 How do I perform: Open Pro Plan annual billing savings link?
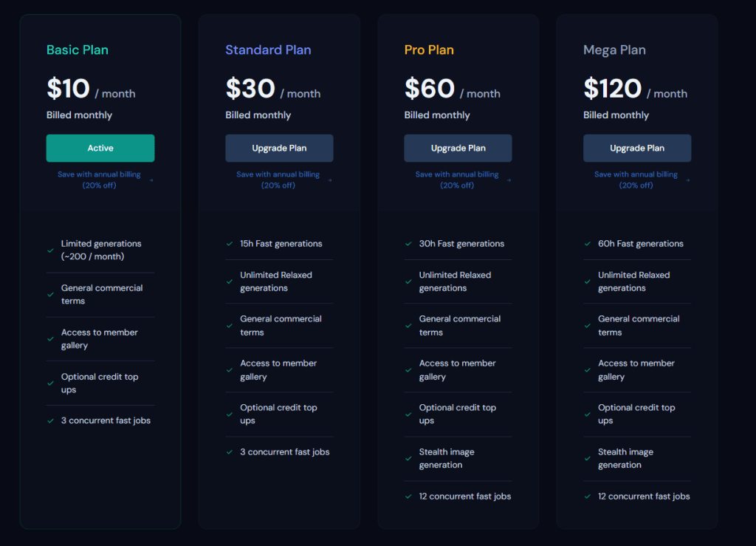coord(457,180)
